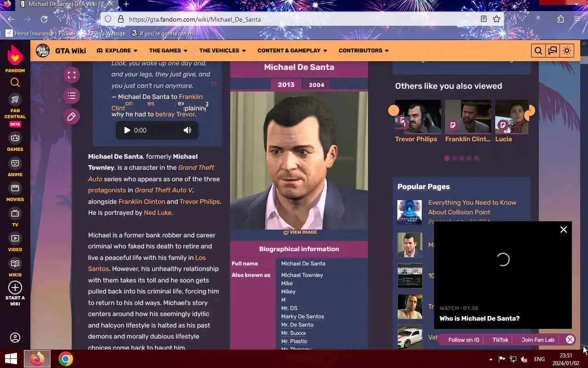Select the 2013 infobox tab
This screenshot has width=588, height=368.
tap(286, 85)
